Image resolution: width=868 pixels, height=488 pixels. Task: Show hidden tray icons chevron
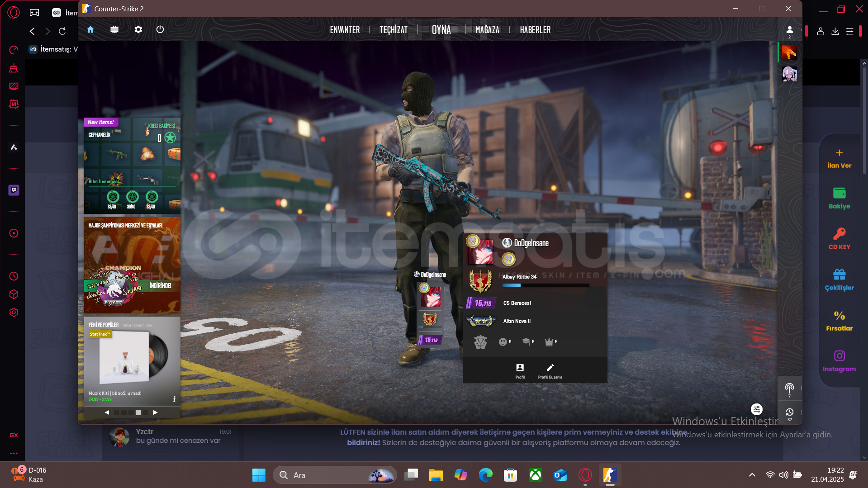(752, 475)
